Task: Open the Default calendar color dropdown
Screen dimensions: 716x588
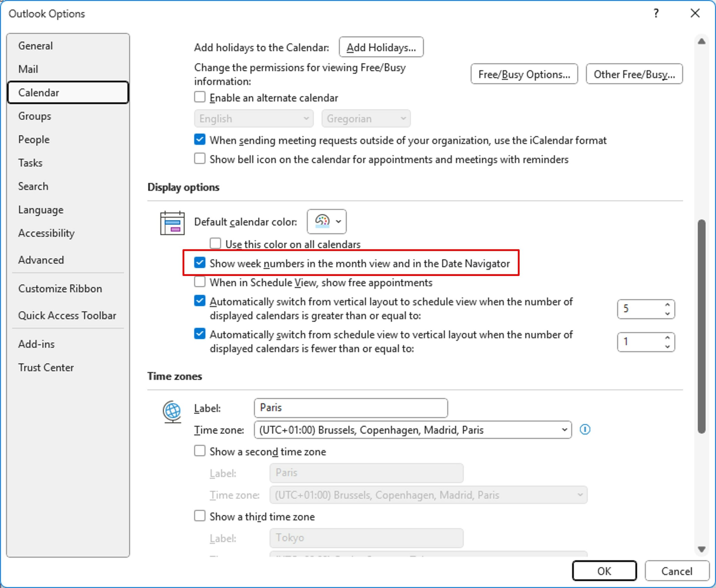Action: pos(326,222)
